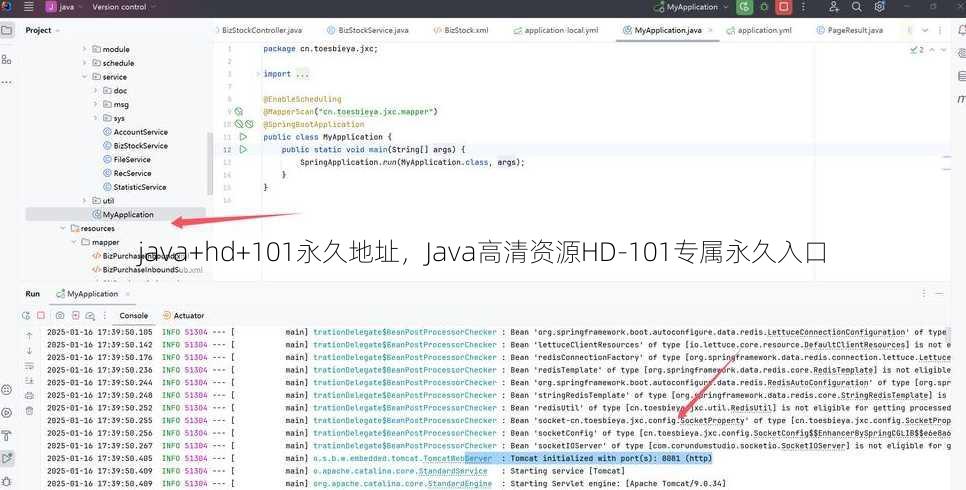966x490 pixels.
Task: Clear console output with trash icon
Action: 29,410
